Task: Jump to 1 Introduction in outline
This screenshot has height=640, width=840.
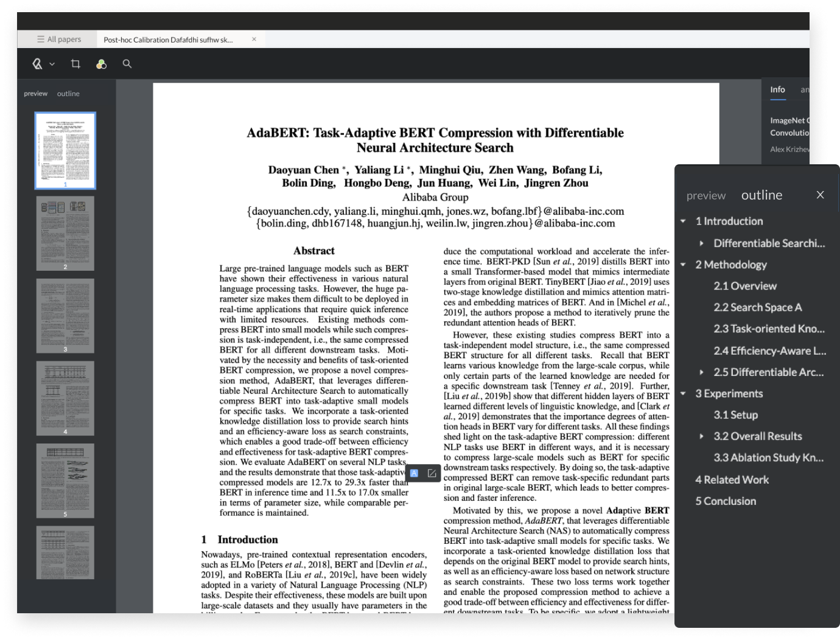Action: click(729, 221)
